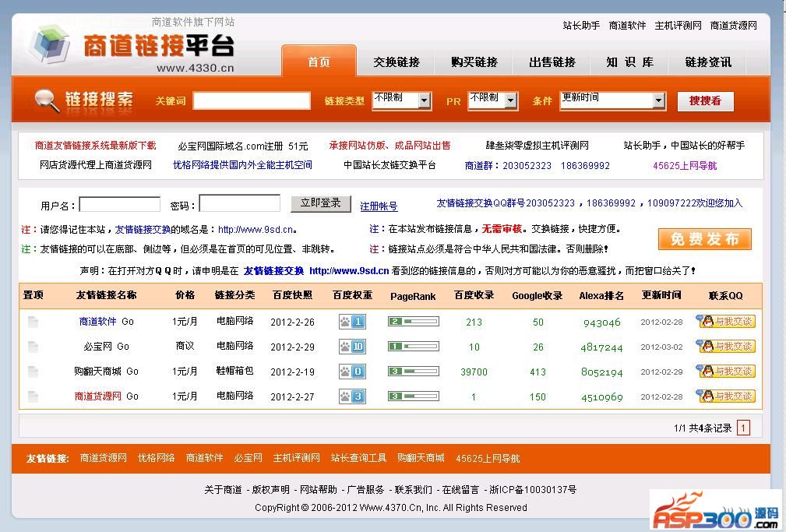Click the document icon in 必宝网 row

[x=33, y=347]
